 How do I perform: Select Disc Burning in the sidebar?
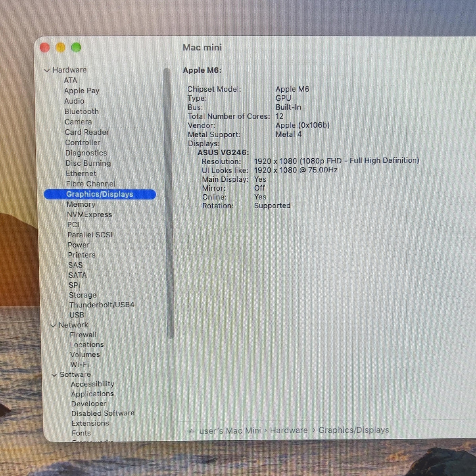88,163
